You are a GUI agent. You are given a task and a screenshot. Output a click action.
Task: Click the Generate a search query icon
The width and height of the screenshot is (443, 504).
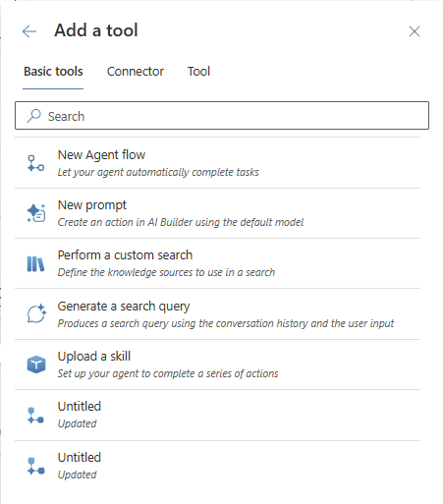pos(36,313)
